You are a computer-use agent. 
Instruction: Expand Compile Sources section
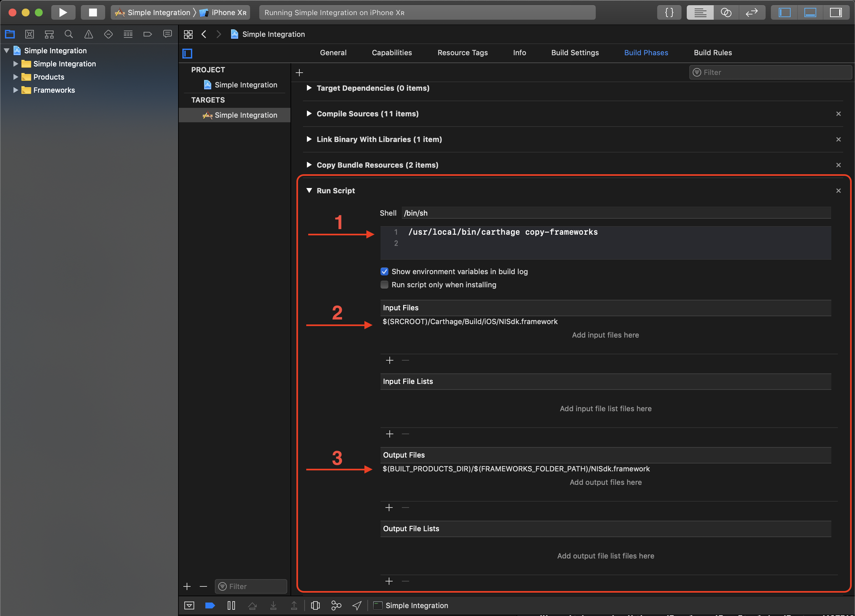coord(309,113)
